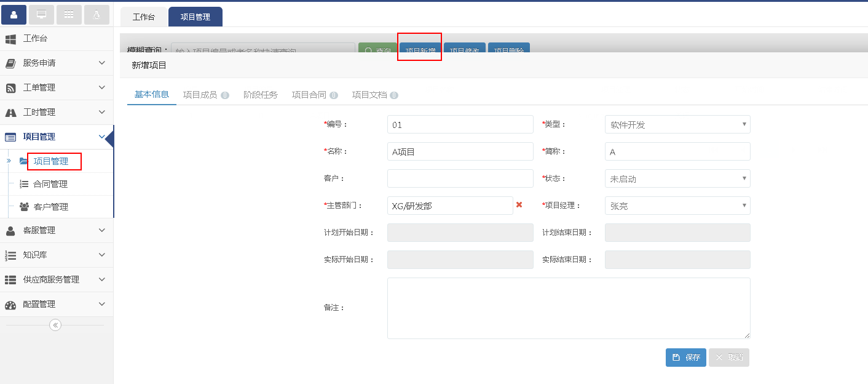This screenshot has height=384, width=868.
Task: Click the knowledge base 知识库 sidebar icon
Action: (10, 255)
